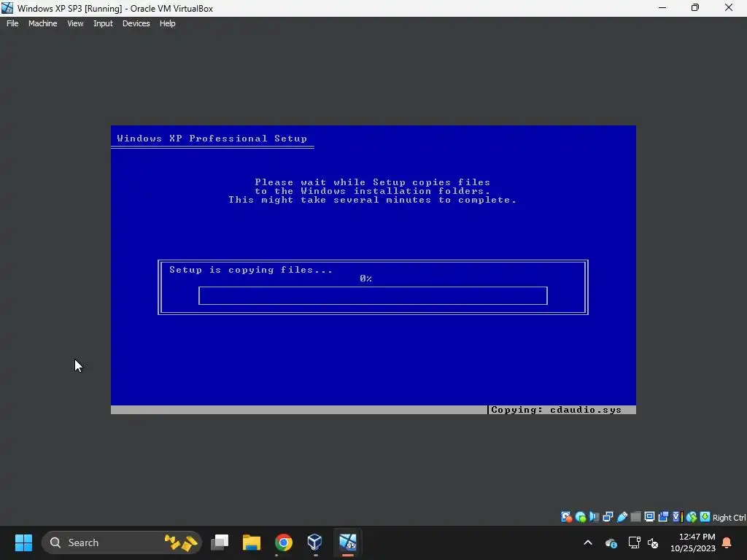This screenshot has height=560, width=747.
Task: Click the CPU virtualization V indicator
Action: pos(678,517)
